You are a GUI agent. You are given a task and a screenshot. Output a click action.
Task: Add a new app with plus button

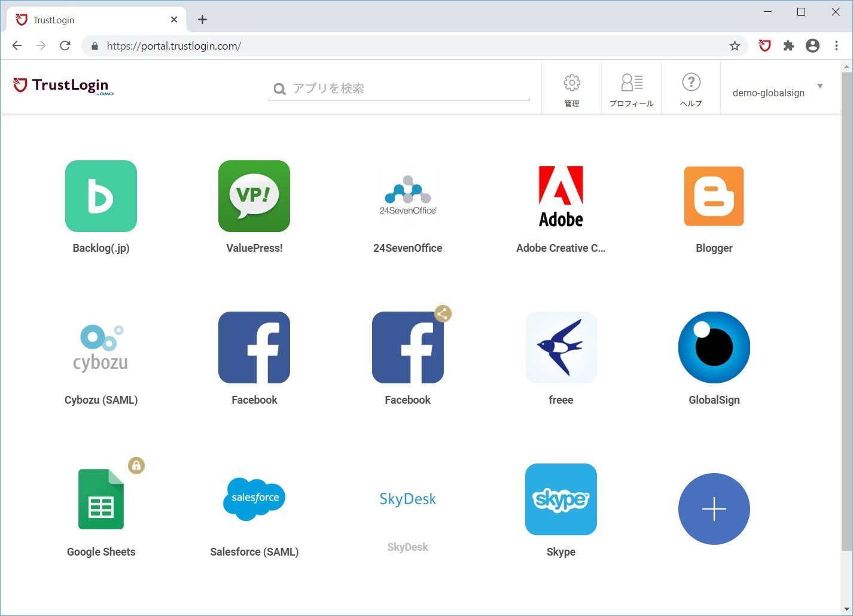point(714,509)
